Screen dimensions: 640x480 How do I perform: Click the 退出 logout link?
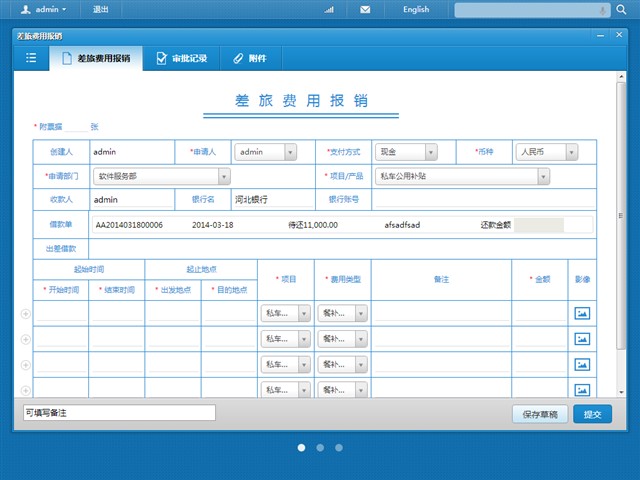click(x=100, y=9)
